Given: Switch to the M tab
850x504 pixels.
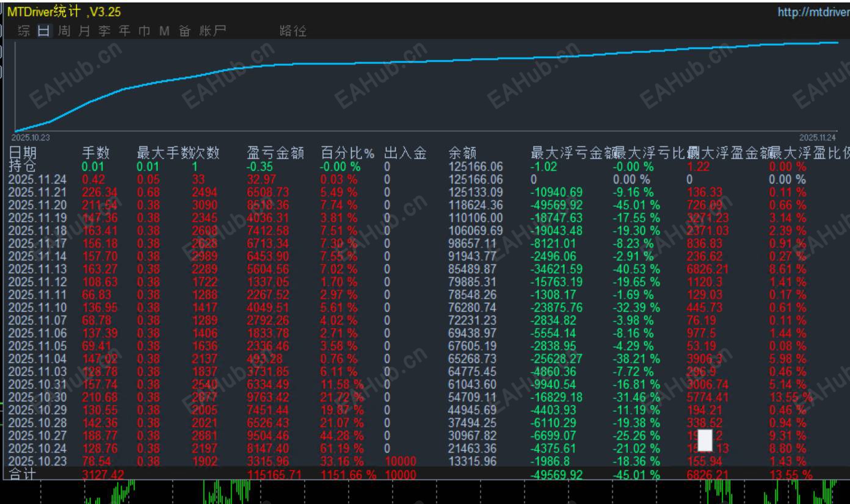Looking at the screenshot, I should (x=164, y=31).
